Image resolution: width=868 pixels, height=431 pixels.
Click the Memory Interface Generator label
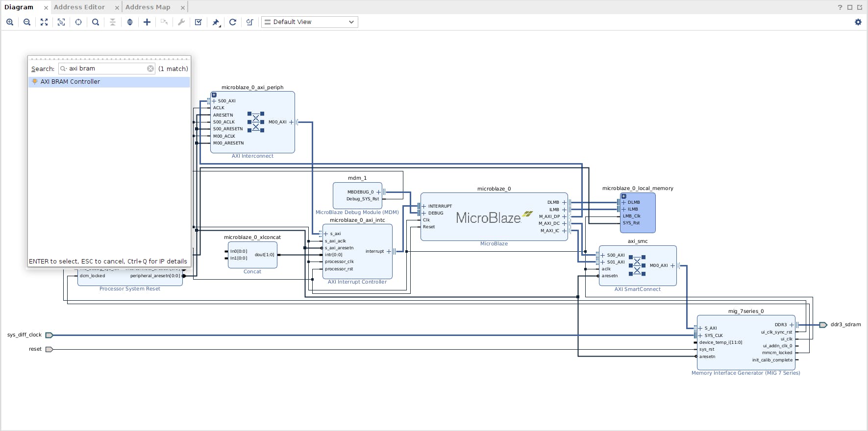[745, 373]
